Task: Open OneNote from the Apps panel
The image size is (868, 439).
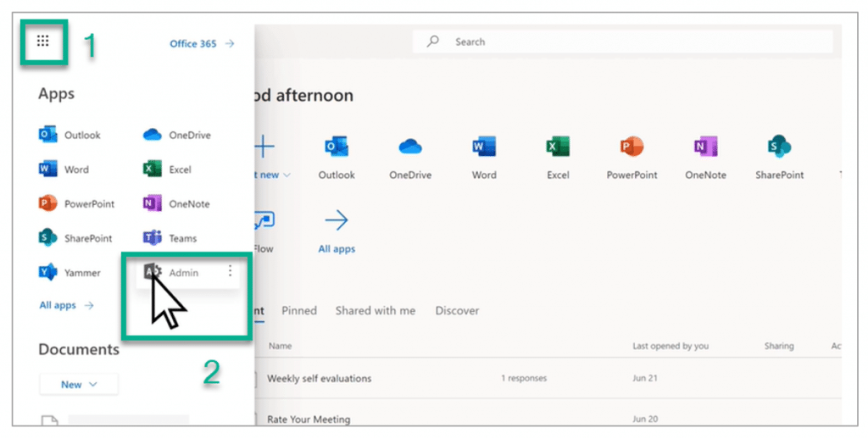Action: (176, 203)
